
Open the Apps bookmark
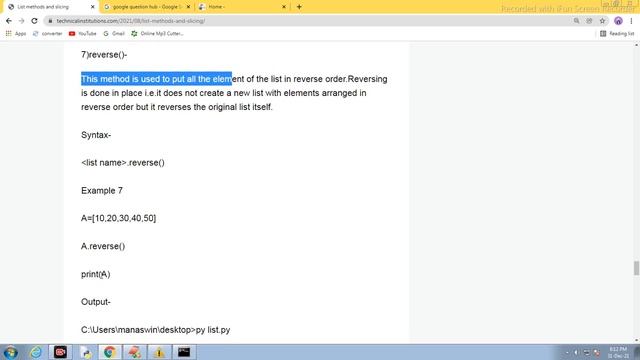pyautogui.click(x=16, y=33)
